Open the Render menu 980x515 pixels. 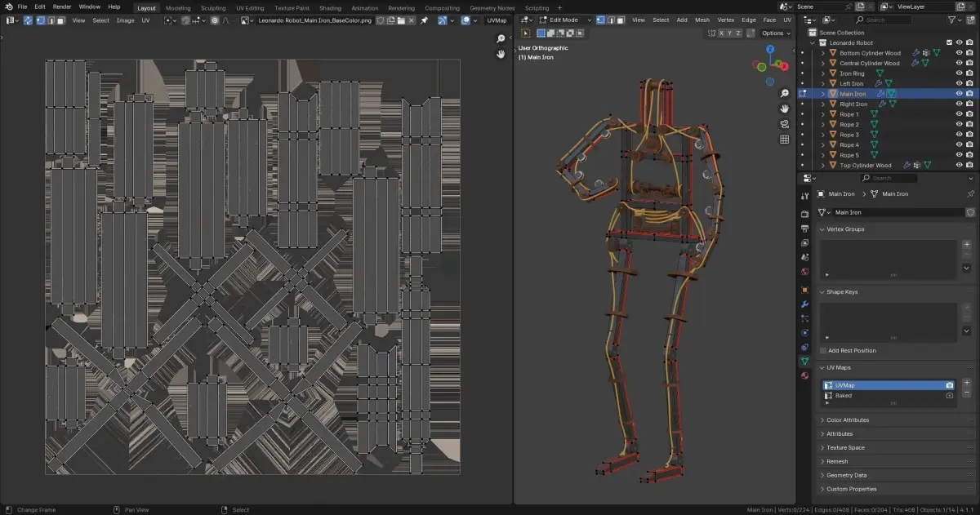[x=62, y=7]
